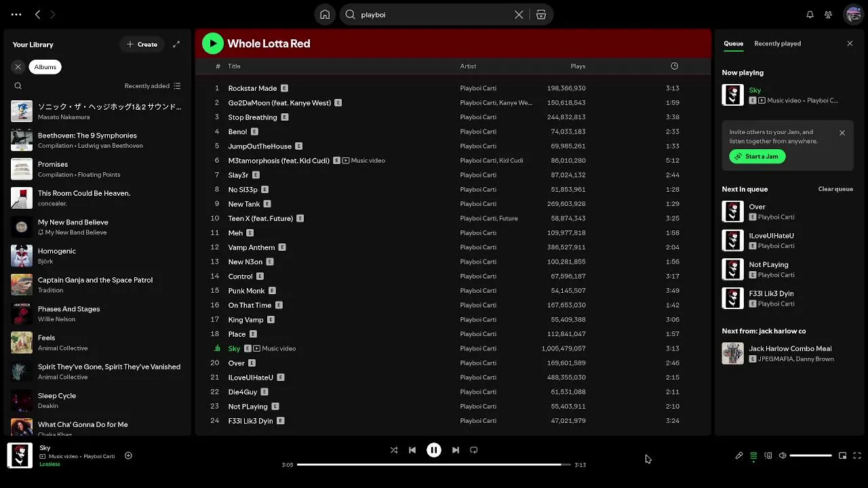868x488 pixels.
Task: Enter full screen mode
Action: (857, 455)
